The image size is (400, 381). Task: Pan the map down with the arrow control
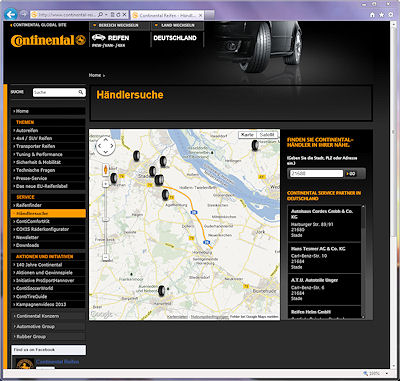(x=106, y=152)
